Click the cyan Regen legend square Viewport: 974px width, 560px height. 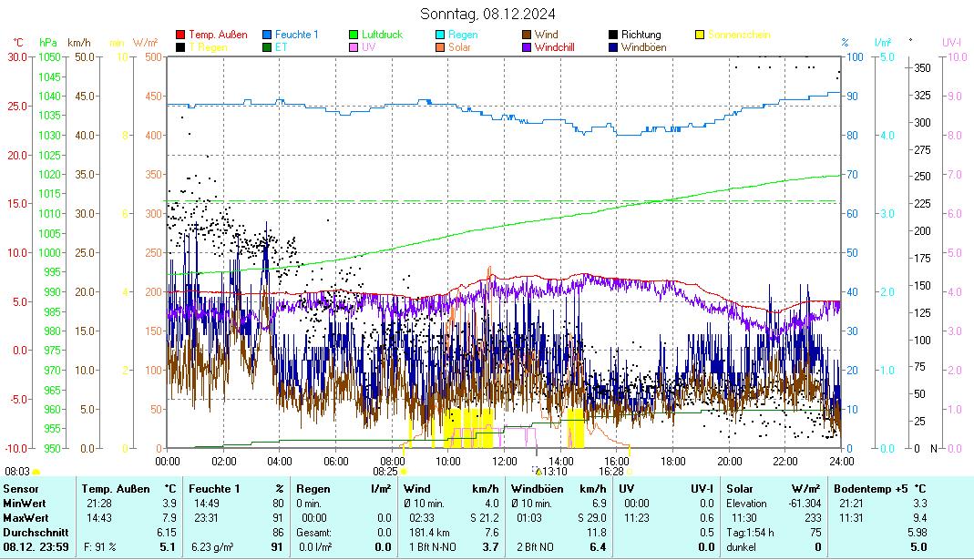pos(440,36)
